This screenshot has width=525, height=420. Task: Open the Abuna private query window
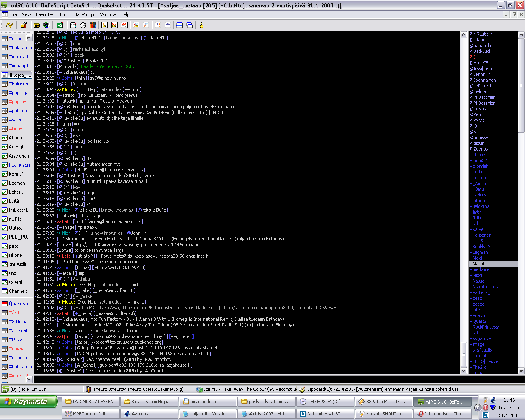click(x=16, y=138)
